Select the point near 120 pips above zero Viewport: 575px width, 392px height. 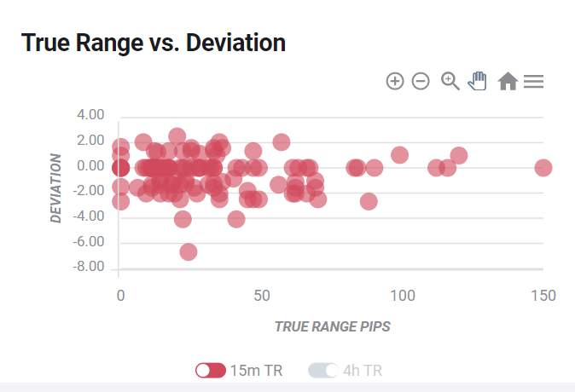click(459, 155)
